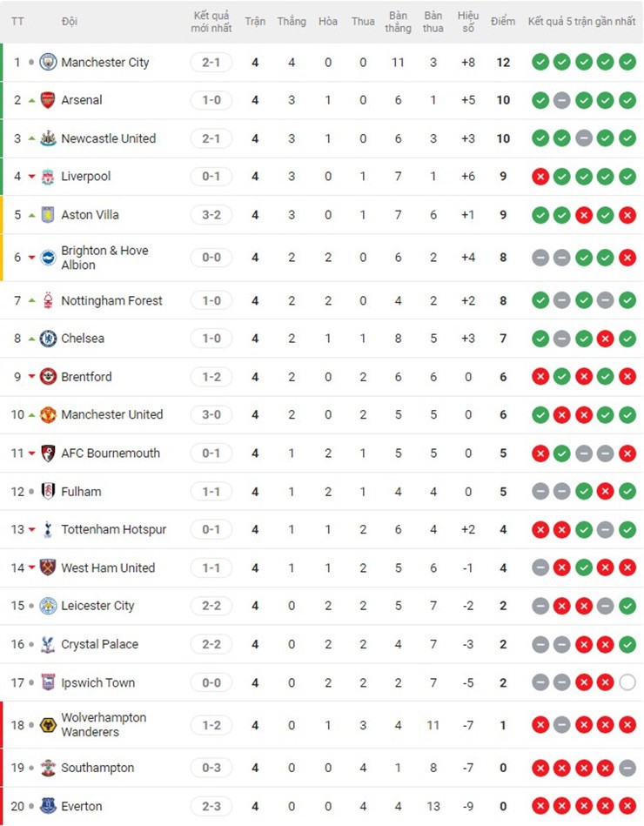Click the Wolverhampton Wanderers crest icon
This screenshot has height=826, width=644.
(48, 725)
